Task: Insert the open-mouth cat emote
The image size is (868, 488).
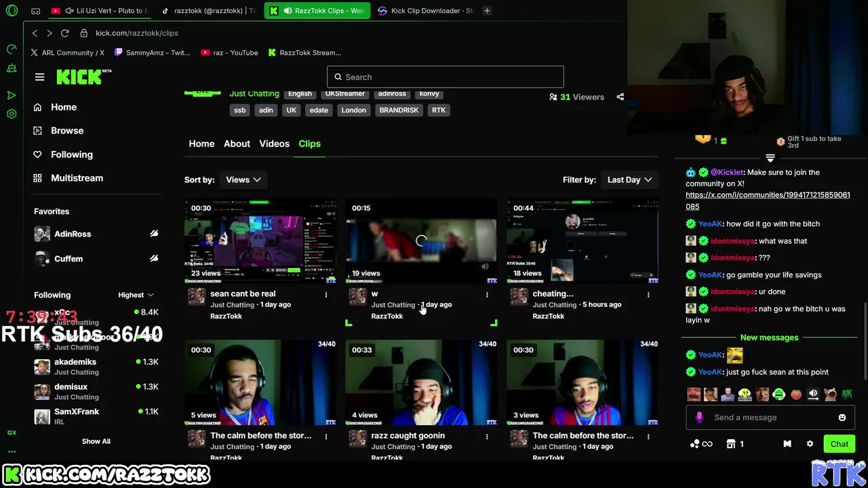Action: pos(830,394)
